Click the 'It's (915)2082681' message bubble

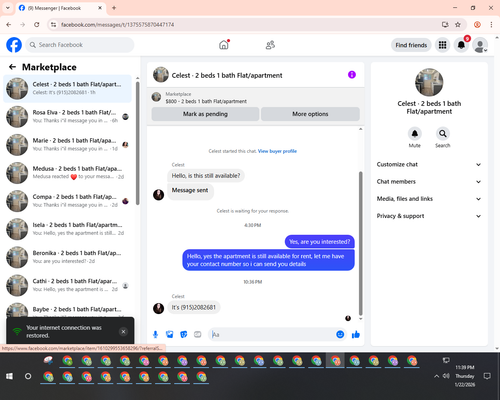(194, 307)
